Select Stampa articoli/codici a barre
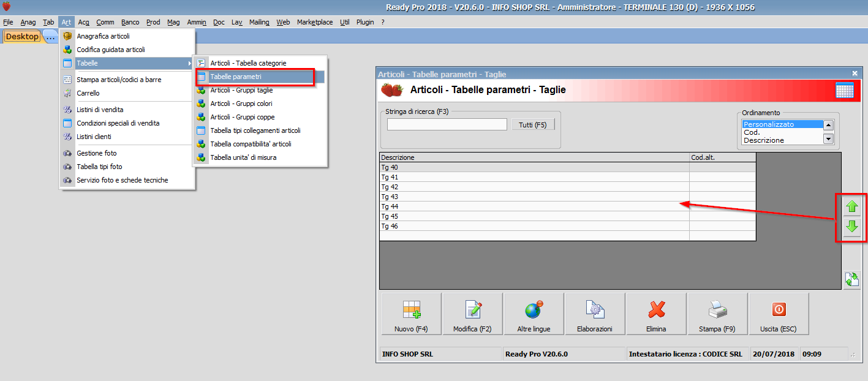This screenshot has width=868, height=381. (x=127, y=80)
